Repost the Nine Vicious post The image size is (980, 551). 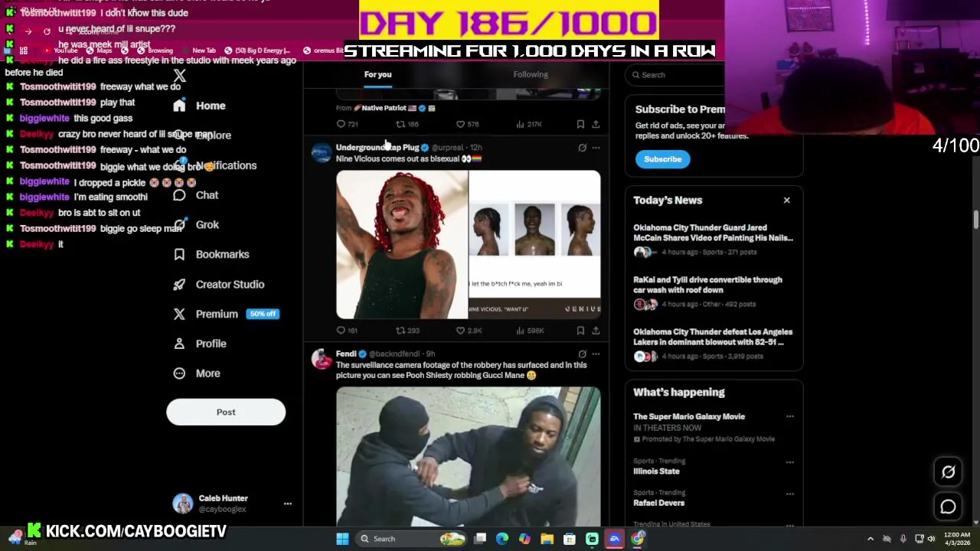pyautogui.click(x=407, y=331)
